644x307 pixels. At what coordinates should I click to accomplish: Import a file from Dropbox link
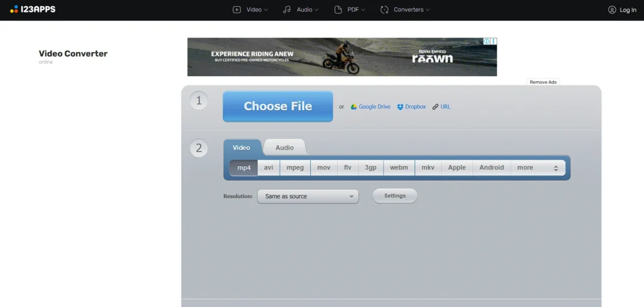(416, 107)
